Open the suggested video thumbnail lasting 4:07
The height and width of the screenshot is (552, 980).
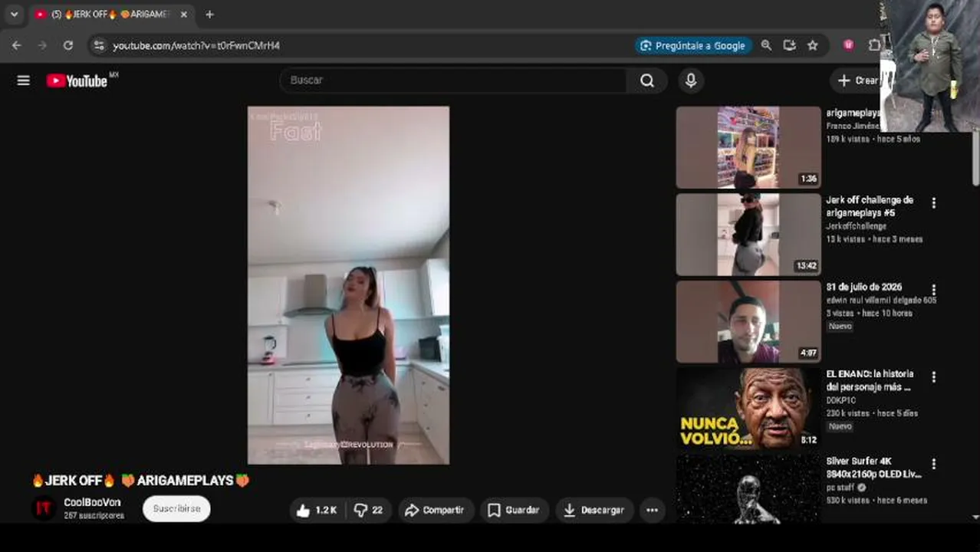click(748, 321)
